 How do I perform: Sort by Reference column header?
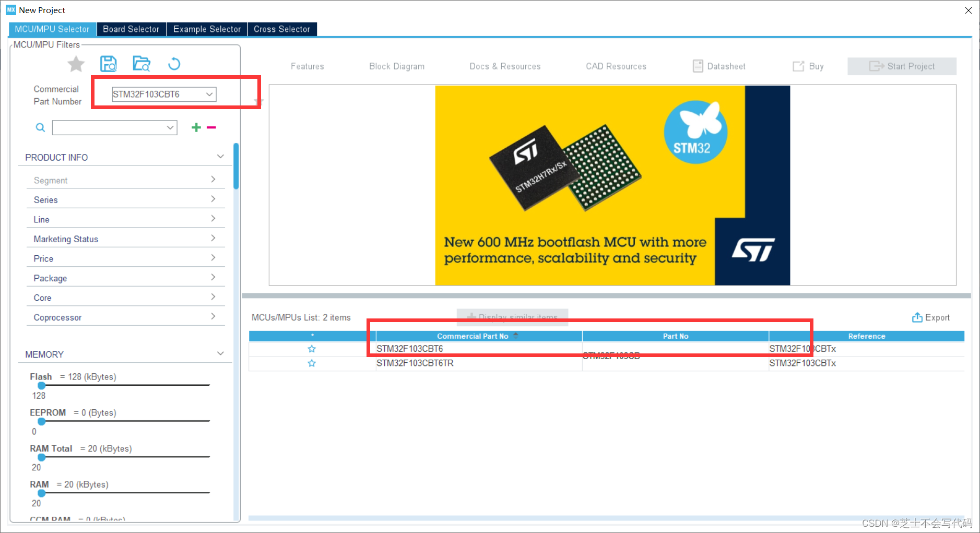point(867,336)
